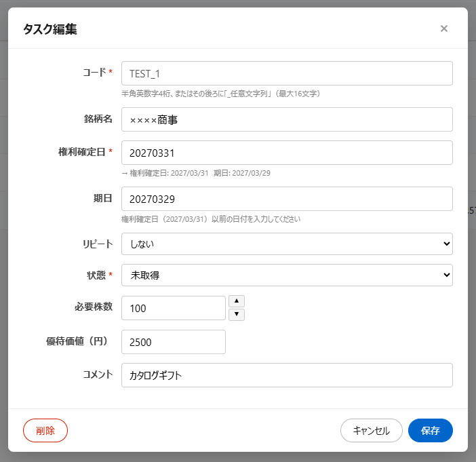476x462 pixels.
Task: Increase 必要株数 with the up arrow
Action: (237, 301)
